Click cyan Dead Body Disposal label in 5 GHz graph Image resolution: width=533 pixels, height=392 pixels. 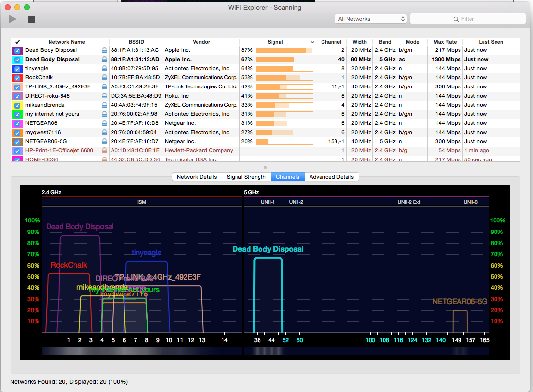point(268,249)
